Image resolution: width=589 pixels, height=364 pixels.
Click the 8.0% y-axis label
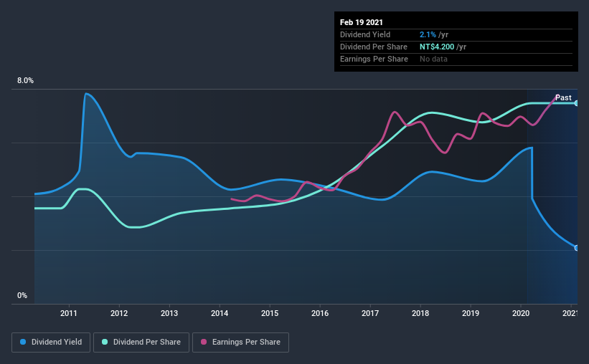[25, 81]
